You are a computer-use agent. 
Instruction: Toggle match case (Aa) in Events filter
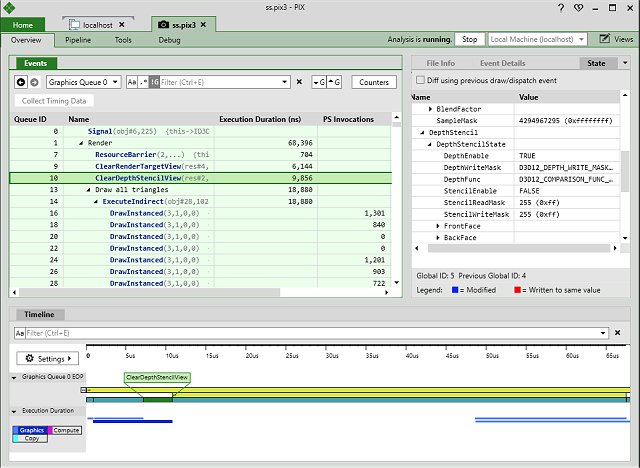(x=133, y=82)
